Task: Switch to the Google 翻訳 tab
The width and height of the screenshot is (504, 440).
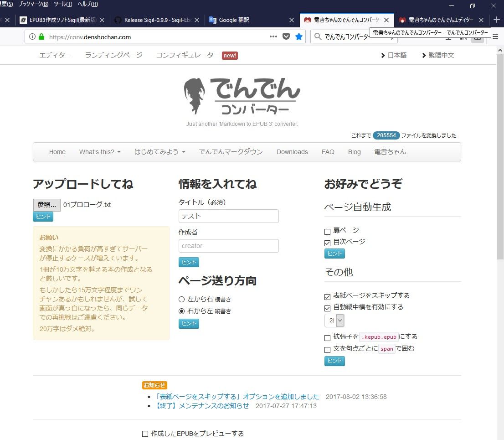Action: 252,20
